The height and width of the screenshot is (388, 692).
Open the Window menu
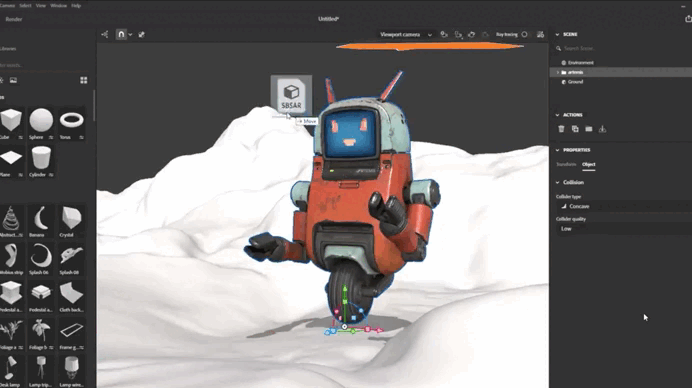(x=58, y=6)
